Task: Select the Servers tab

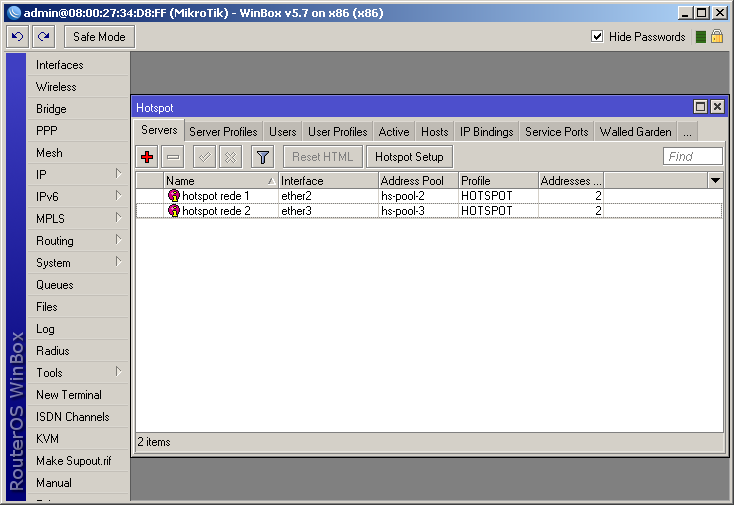Action: [159, 130]
